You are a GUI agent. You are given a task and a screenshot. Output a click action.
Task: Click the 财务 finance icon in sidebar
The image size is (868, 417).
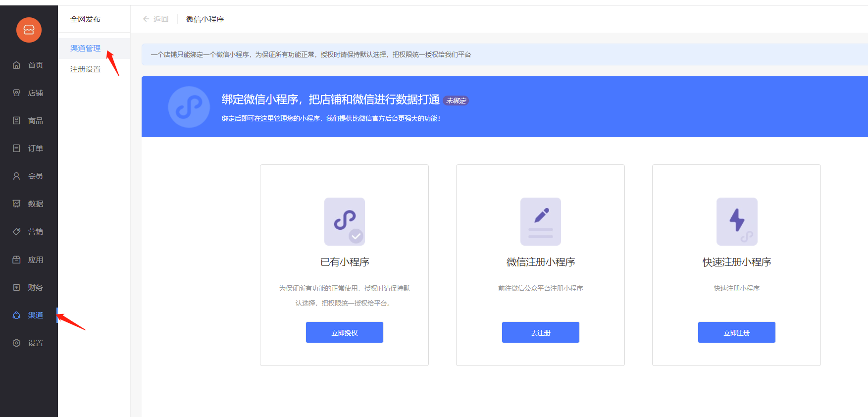tap(16, 287)
